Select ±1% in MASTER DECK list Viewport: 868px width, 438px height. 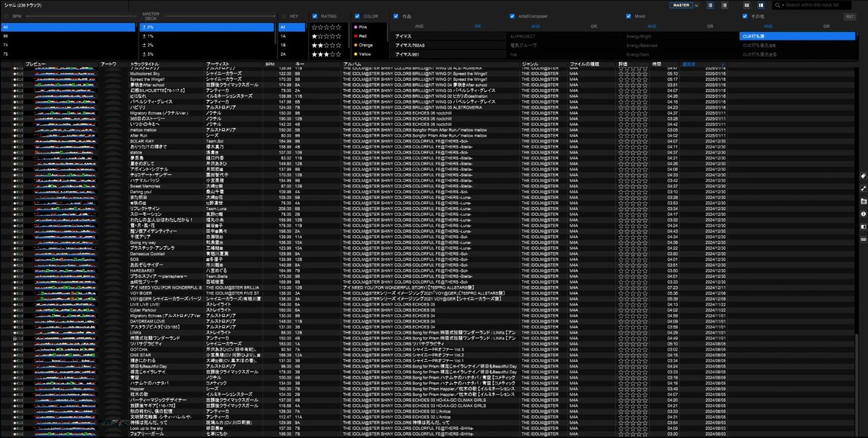coord(206,36)
